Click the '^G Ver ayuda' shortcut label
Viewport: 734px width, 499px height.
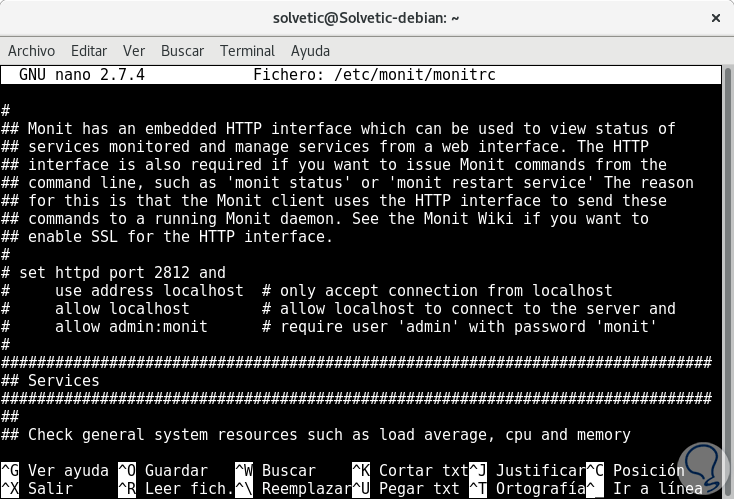(55, 470)
